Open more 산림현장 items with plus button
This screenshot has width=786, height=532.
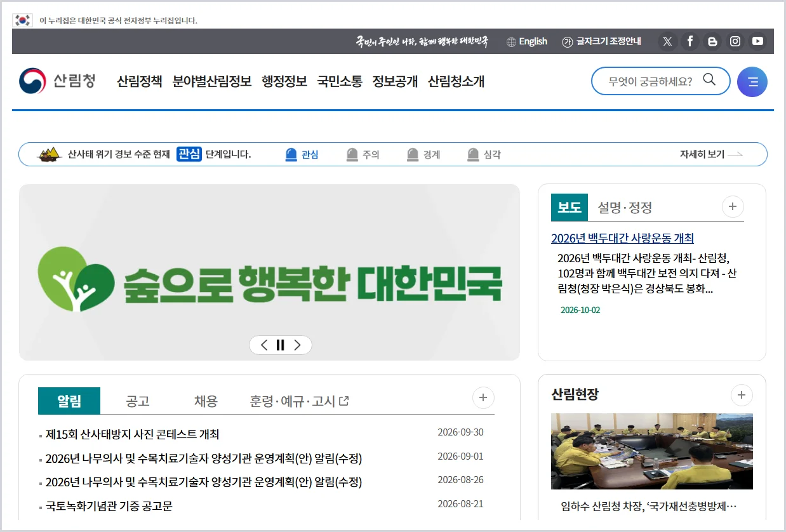[x=742, y=396]
